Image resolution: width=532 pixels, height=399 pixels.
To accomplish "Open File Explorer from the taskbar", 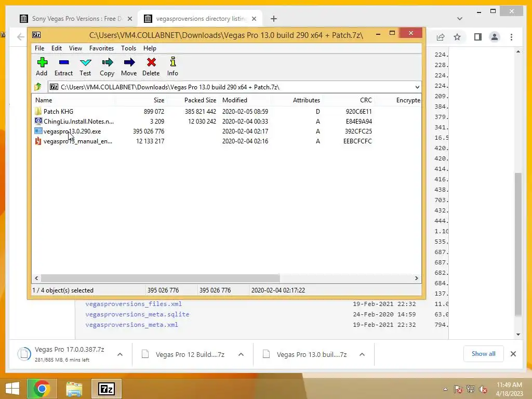I will click(x=74, y=389).
